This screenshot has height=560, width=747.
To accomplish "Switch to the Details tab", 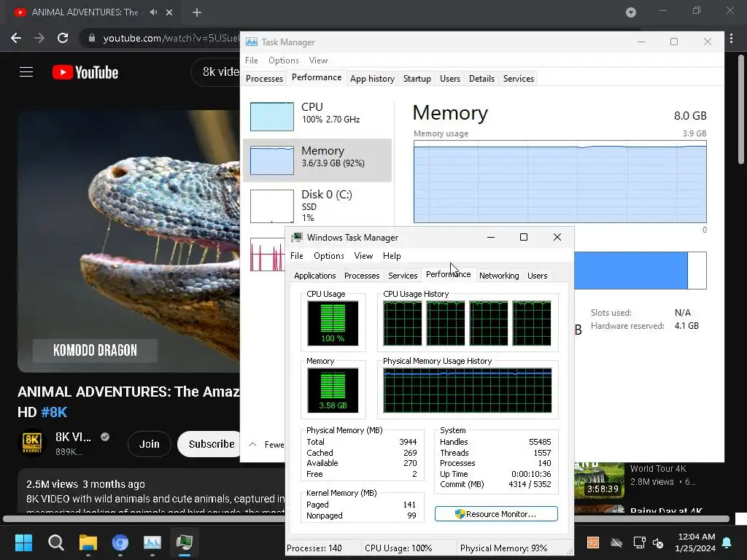I will click(481, 79).
